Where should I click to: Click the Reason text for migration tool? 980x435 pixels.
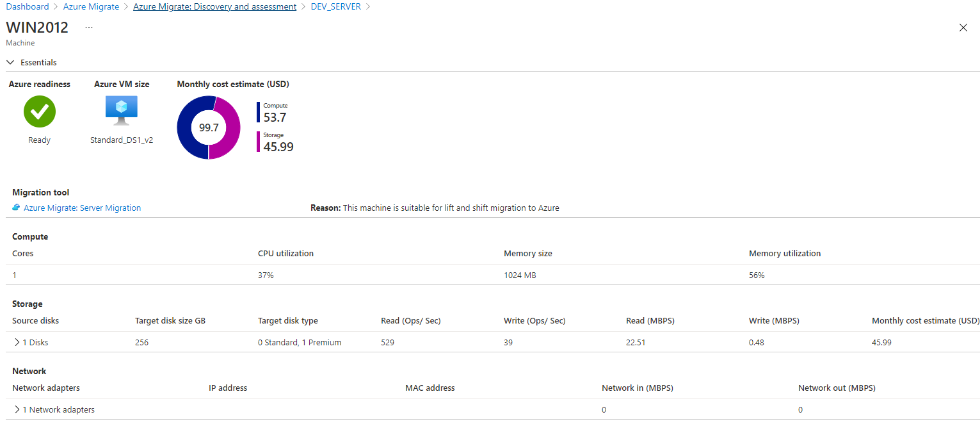click(435, 208)
